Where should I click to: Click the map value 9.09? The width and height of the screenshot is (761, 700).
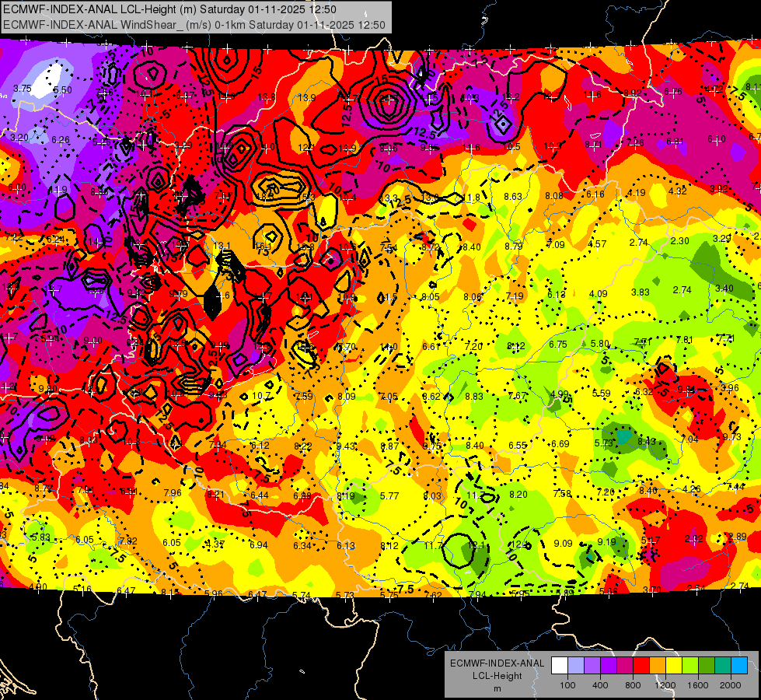(x=564, y=543)
